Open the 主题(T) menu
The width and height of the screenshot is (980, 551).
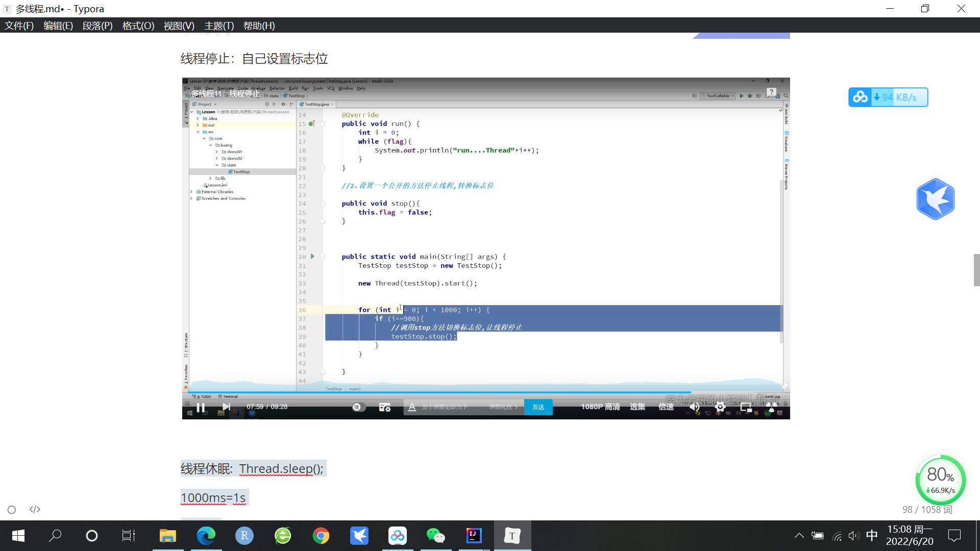click(x=219, y=26)
